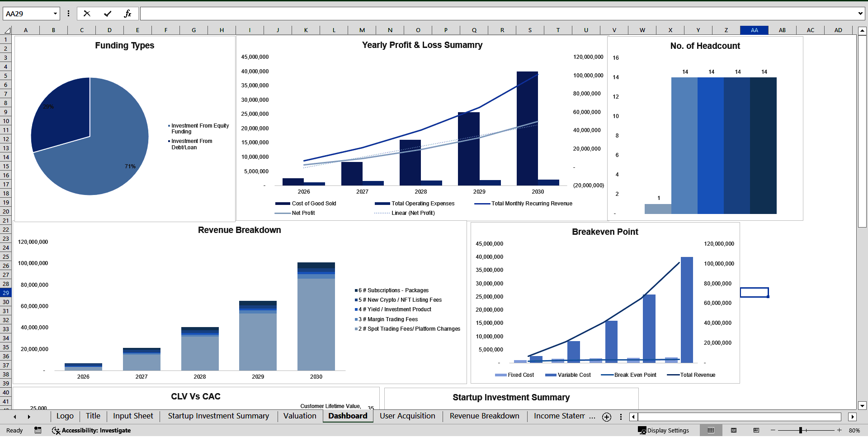Click Investment From Equity Funding legend entry
The width and height of the screenshot is (868, 437).
click(198, 128)
